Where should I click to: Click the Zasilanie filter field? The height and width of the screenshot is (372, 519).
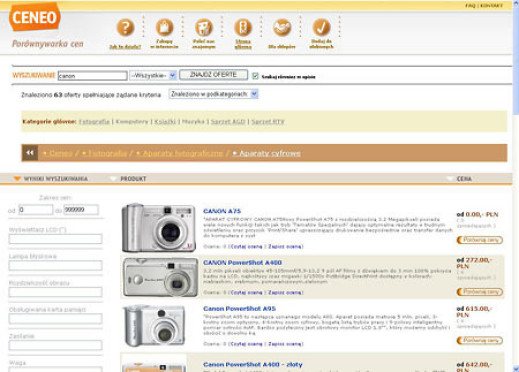point(55,345)
